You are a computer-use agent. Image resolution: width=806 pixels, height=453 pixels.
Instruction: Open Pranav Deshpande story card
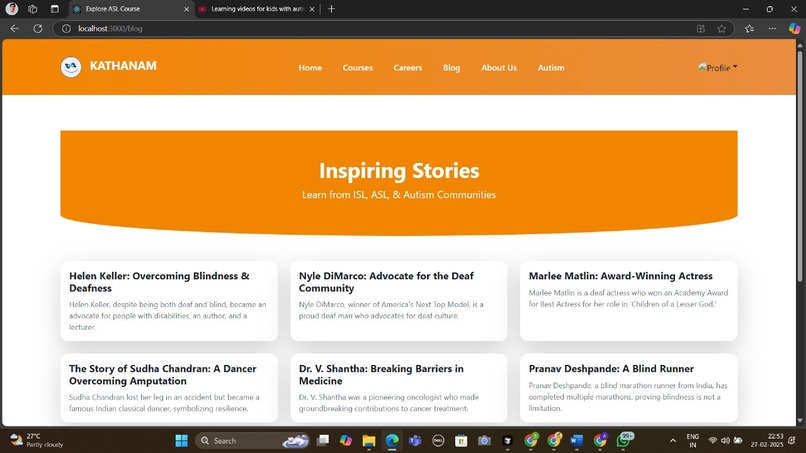(629, 388)
